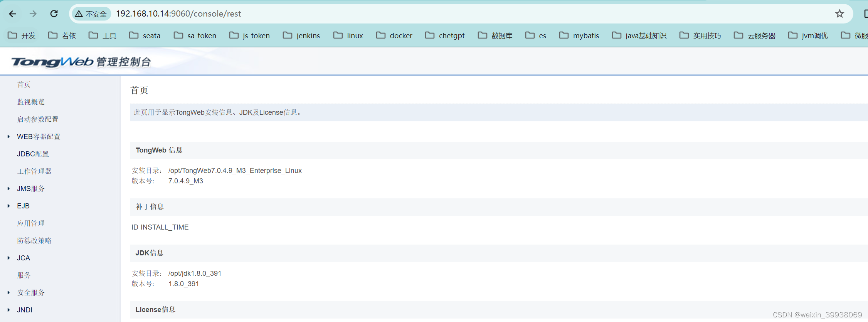This screenshot has height=322, width=868.
Task: Click the TongWeb 管理控制台 logo
Action: (x=81, y=62)
